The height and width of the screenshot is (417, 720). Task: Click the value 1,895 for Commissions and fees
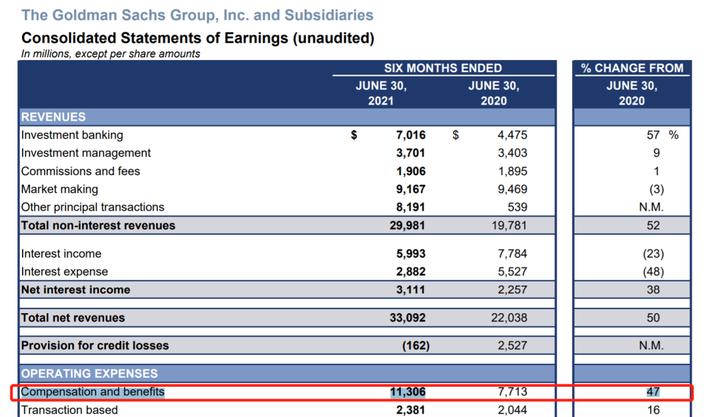(x=512, y=171)
